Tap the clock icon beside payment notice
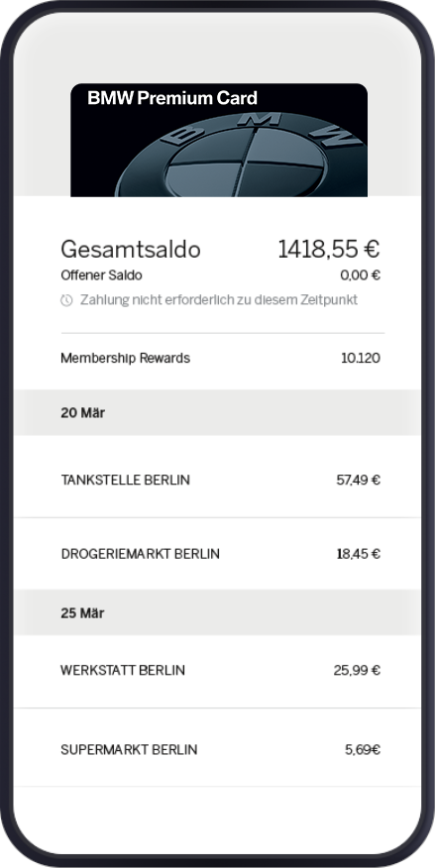The height and width of the screenshot is (868, 436). tap(66, 300)
